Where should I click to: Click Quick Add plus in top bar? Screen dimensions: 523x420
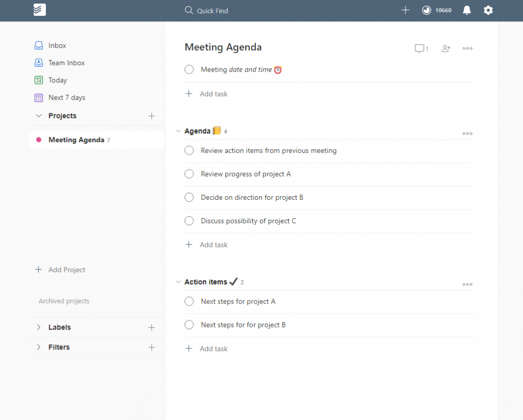click(405, 10)
